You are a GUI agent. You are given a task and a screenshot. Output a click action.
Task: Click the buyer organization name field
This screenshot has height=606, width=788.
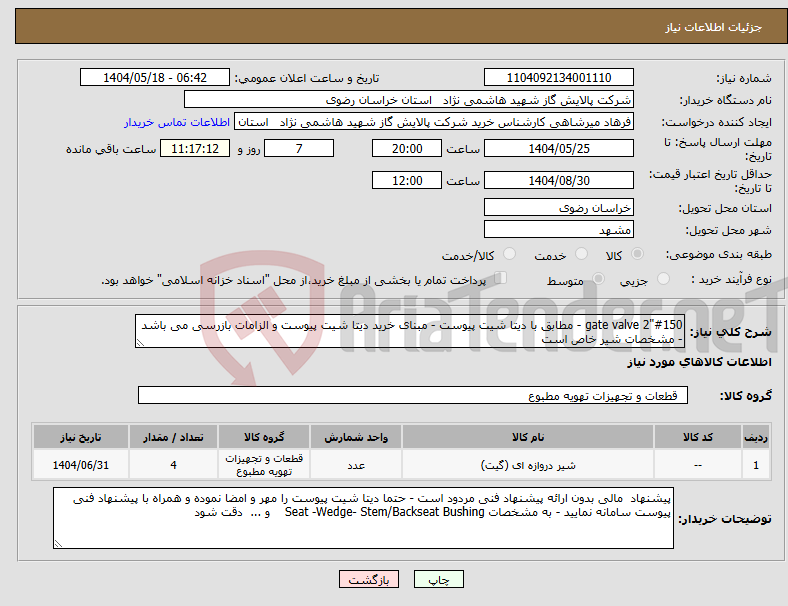click(x=409, y=99)
